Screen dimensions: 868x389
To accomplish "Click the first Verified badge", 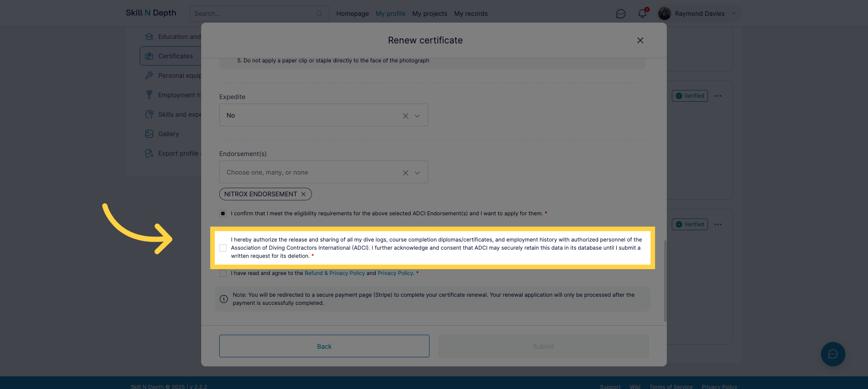I will click(690, 96).
